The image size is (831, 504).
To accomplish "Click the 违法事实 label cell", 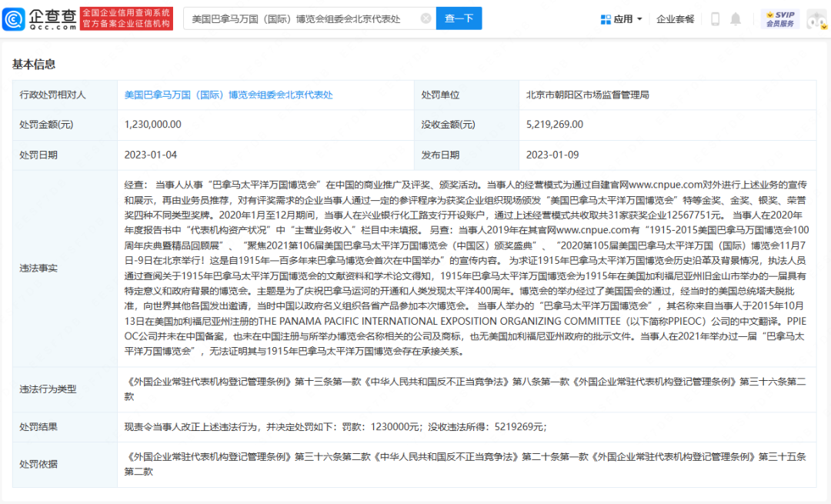I will [65, 269].
